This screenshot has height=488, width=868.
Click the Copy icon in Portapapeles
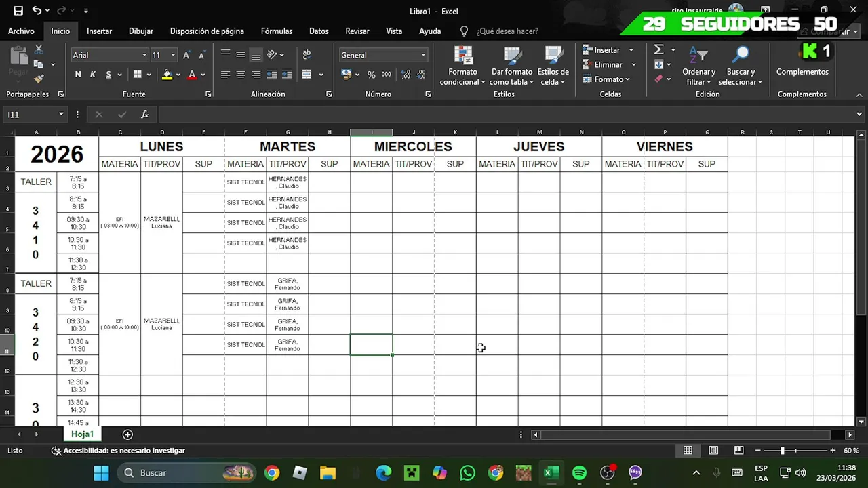(x=39, y=64)
